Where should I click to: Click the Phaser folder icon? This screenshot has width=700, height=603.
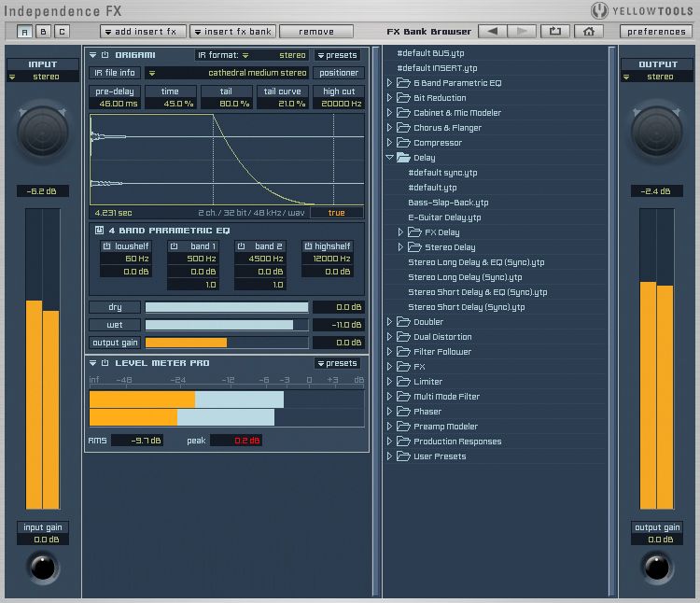coord(403,411)
